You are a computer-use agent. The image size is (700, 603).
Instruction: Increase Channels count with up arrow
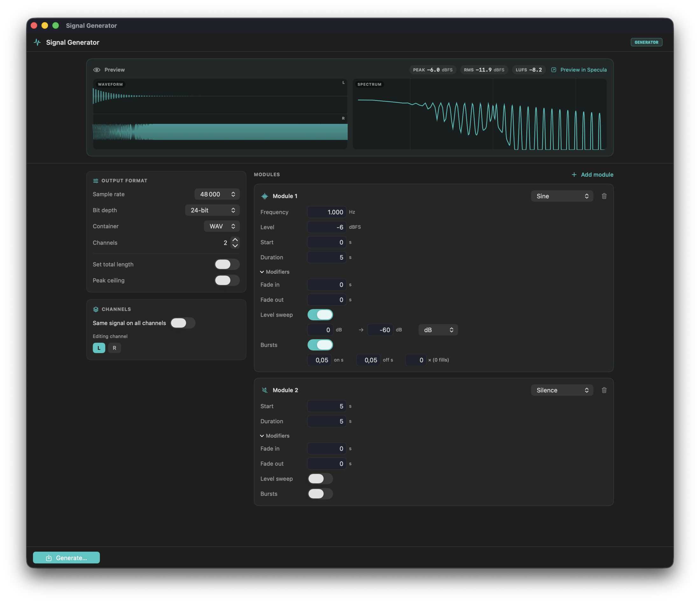coord(235,240)
